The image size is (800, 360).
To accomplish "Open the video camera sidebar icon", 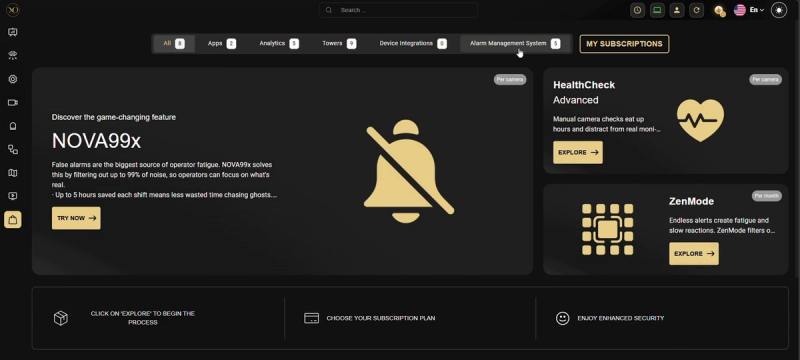I will 13,102.
